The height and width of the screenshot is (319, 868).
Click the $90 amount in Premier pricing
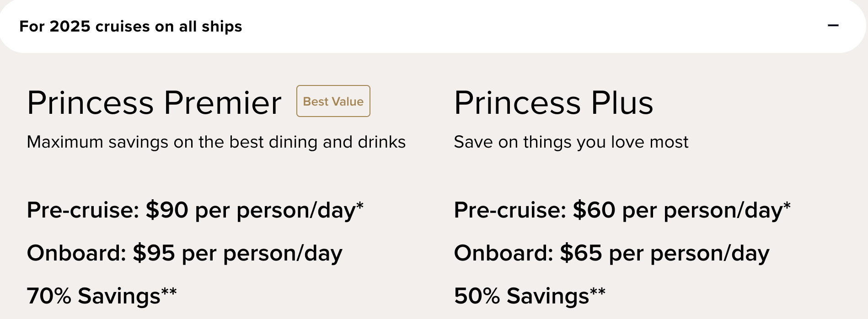tap(167, 210)
